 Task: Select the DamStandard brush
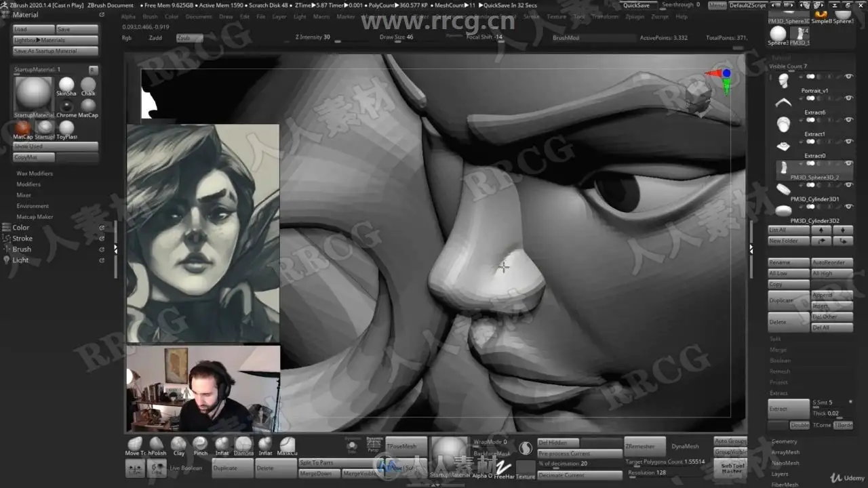coord(243,445)
